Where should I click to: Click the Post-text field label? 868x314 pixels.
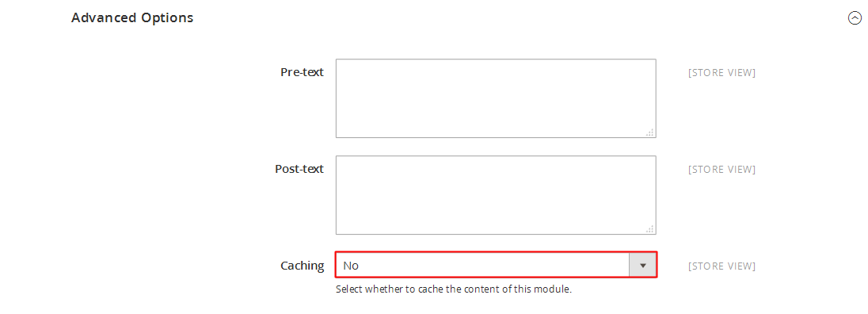click(x=299, y=169)
